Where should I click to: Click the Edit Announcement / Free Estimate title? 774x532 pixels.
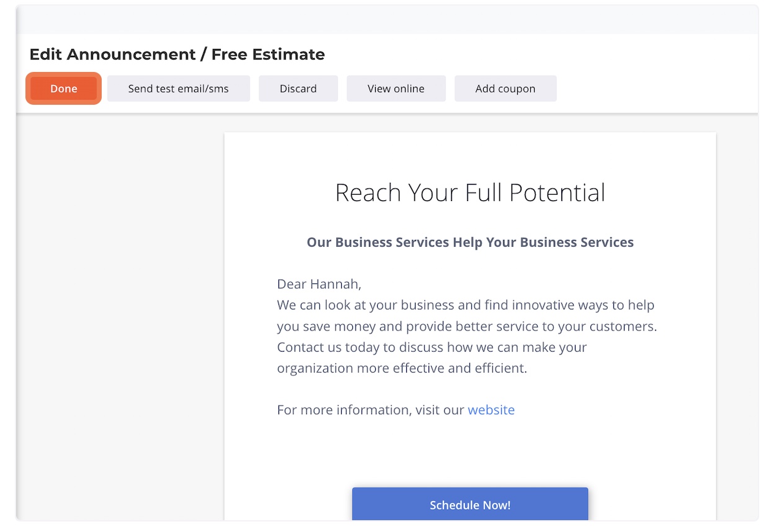pos(177,55)
